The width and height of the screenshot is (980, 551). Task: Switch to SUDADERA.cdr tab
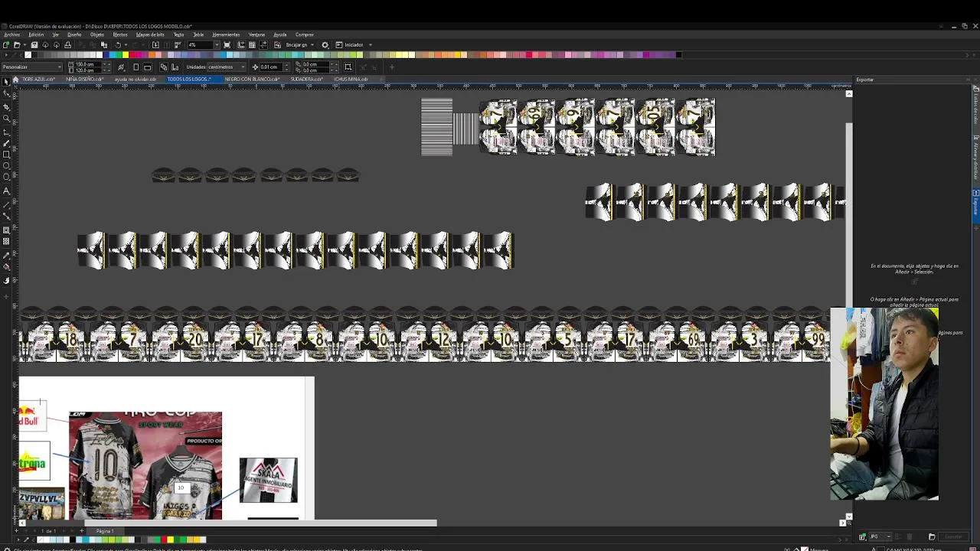[x=307, y=79]
